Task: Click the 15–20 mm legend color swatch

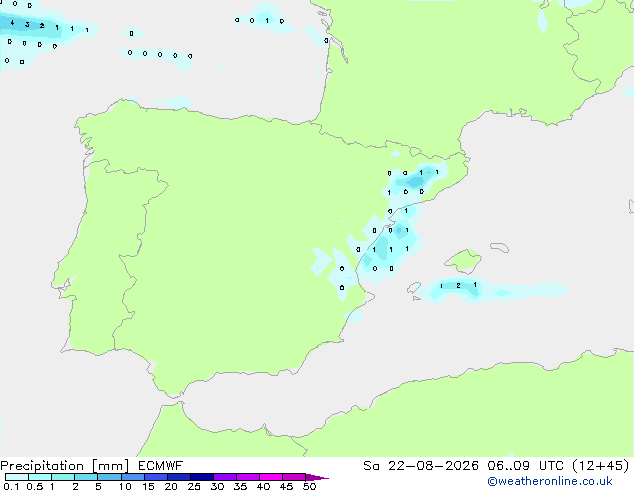Action: (x=156, y=477)
